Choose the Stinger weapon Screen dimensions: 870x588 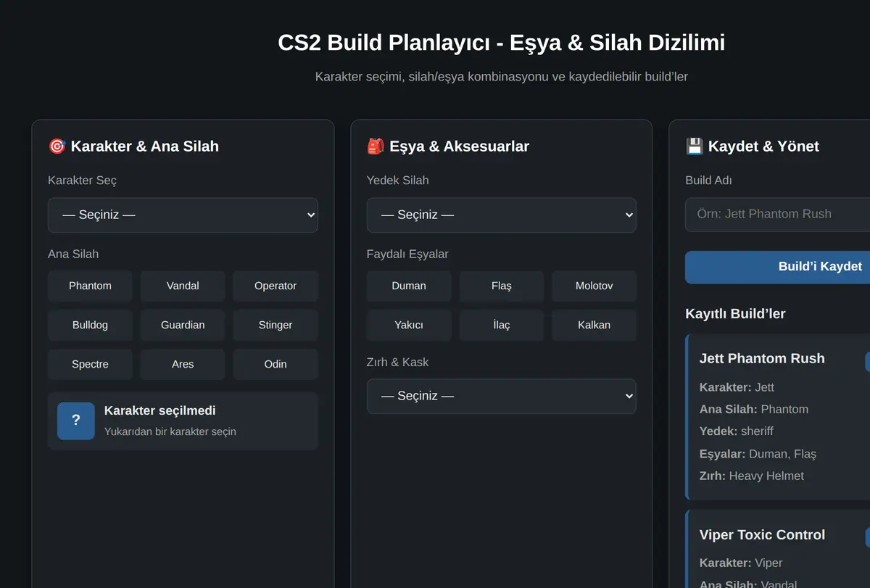(275, 325)
